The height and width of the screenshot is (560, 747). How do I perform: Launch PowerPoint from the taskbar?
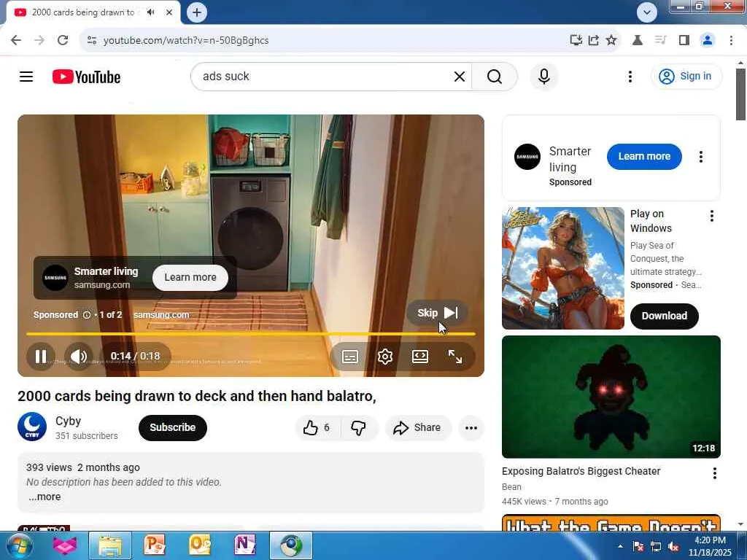(x=155, y=545)
